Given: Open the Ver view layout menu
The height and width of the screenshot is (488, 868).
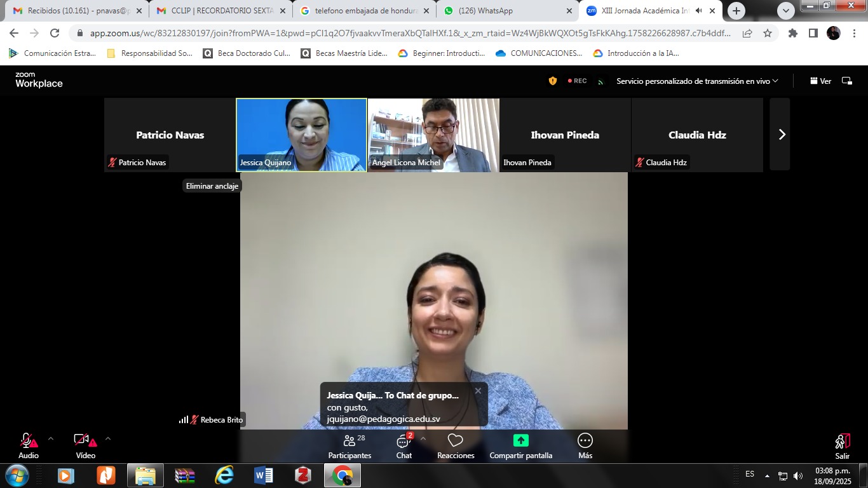Looking at the screenshot, I should click(820, 81).
